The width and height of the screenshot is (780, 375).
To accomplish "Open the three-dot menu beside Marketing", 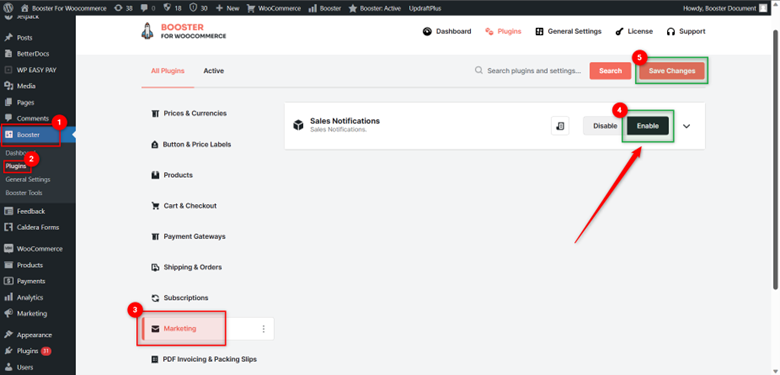I will [x=264, y=329].
